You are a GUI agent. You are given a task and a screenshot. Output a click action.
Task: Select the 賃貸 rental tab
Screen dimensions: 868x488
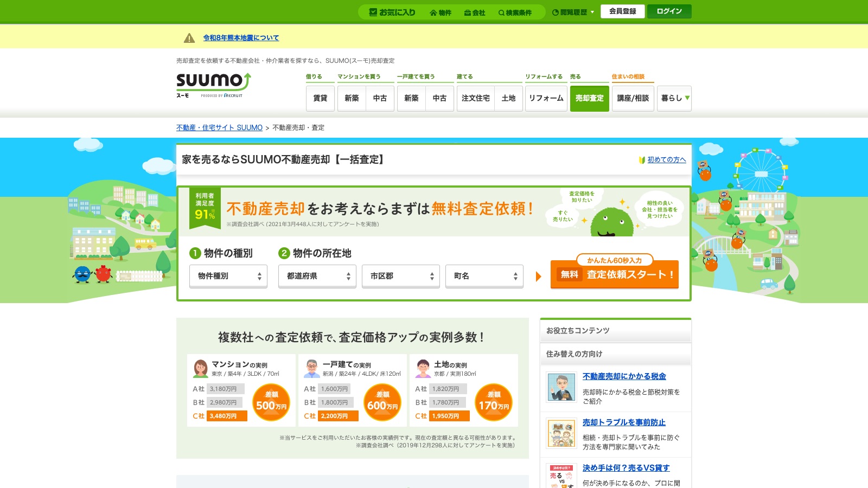tap(320, 99)
